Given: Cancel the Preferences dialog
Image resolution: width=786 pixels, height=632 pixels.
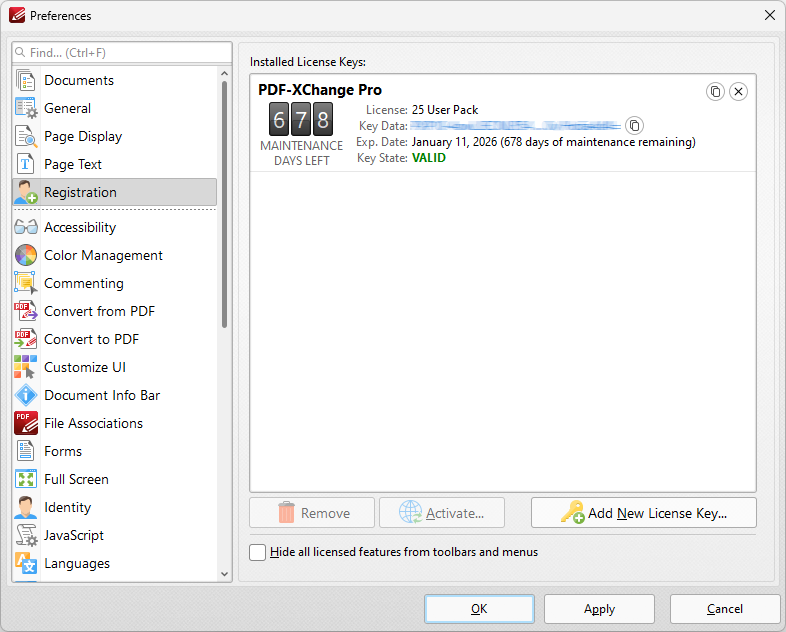Looking at the screenshot, I should (x=725, y=609).
